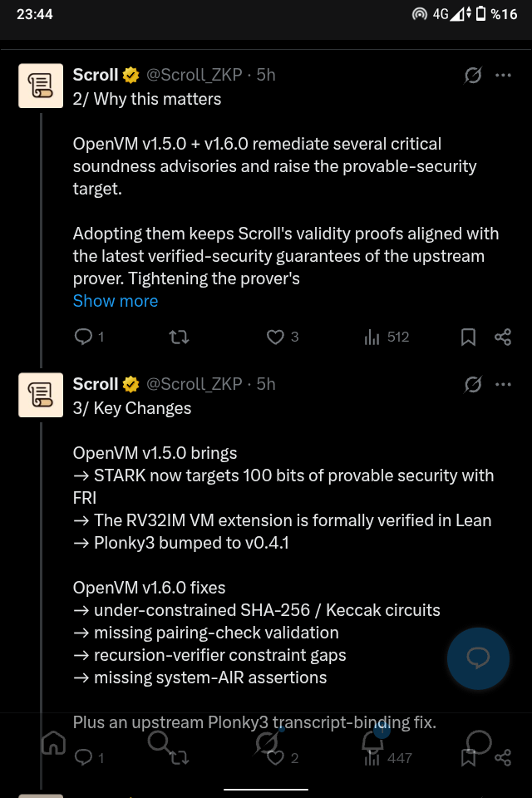Open Grok icon on the first Scroll tweet
Viewport: 532px width, 798px height.
[473, 76]
